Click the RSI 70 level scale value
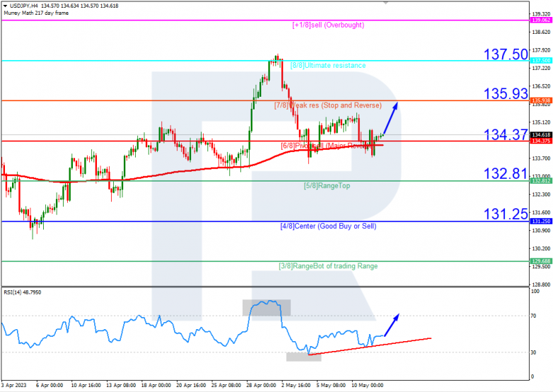Image resolution: width=553 pixels, height=392 pixels. (534, 316)
